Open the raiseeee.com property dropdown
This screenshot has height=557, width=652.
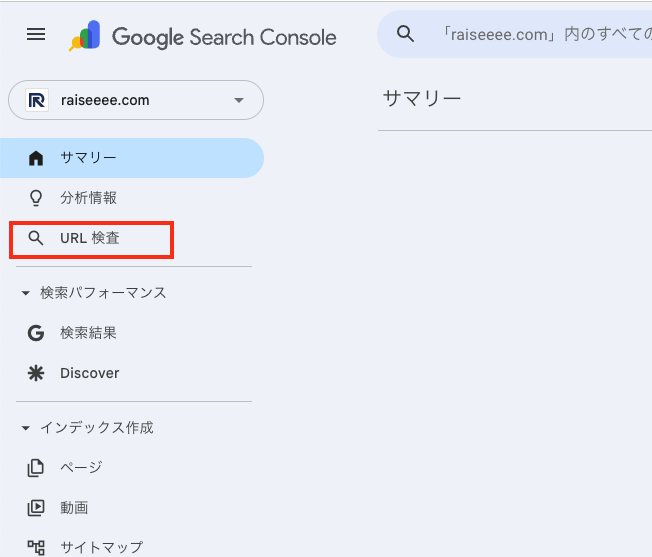tap(237, 100)
